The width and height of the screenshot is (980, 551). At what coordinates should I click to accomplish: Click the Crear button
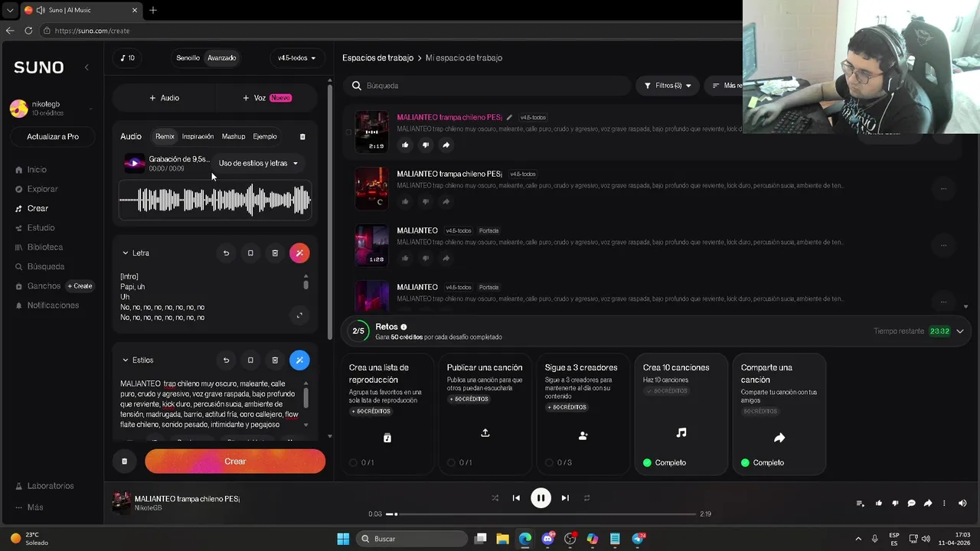235,461
